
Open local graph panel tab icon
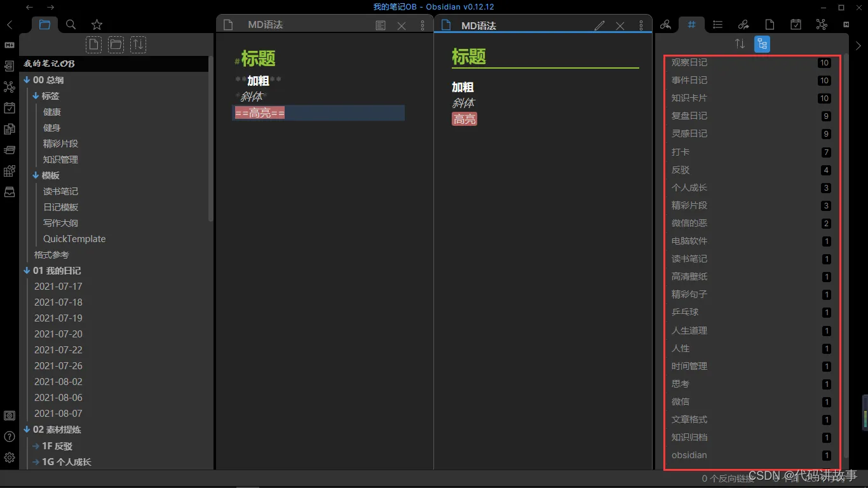click(x=822, y=25)
